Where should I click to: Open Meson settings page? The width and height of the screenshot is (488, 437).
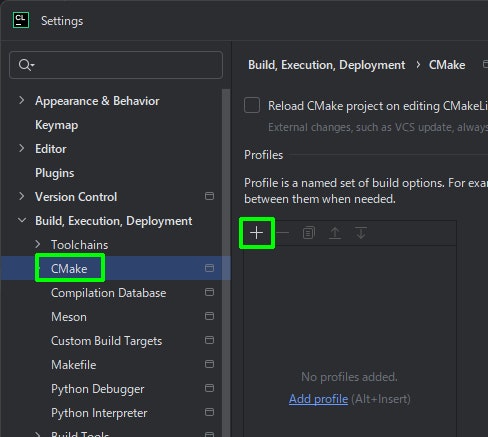pyautogui.click(x=69, y=317)
